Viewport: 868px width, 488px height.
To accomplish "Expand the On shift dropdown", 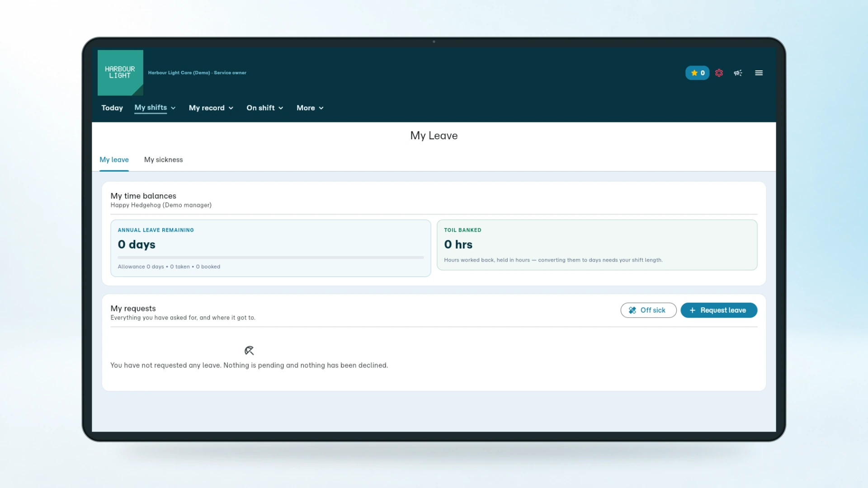I will (x=265, y=108).
